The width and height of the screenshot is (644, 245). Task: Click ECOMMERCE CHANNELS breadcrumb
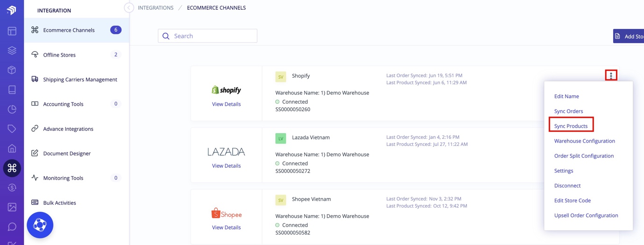point(216,8)
